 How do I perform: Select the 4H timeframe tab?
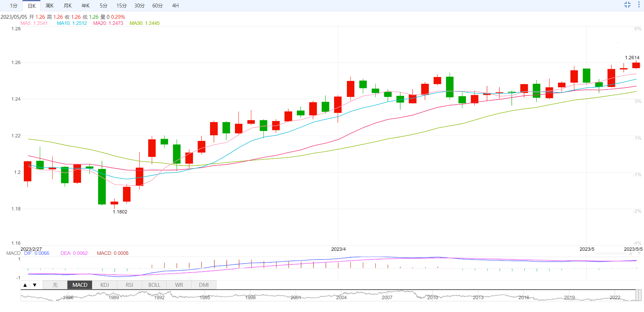[175, 6]
